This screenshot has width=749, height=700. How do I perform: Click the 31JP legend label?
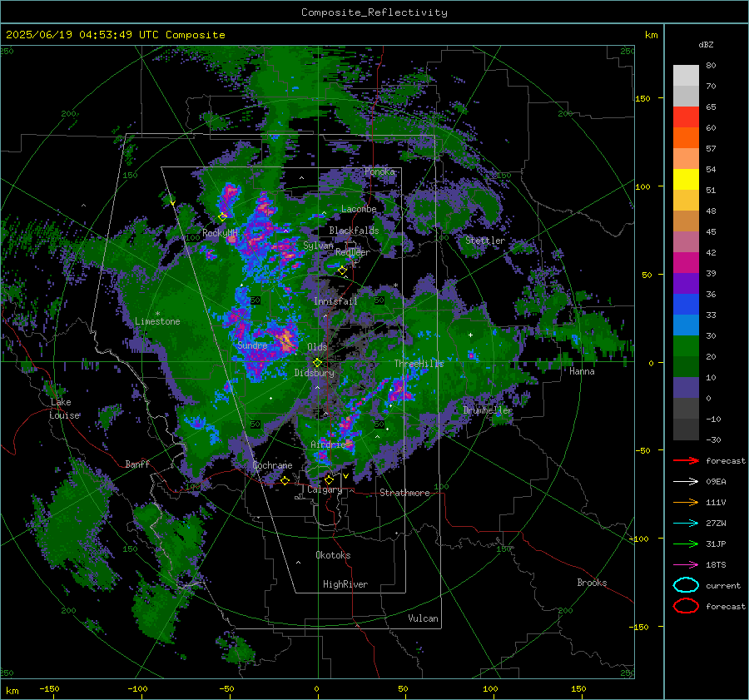point(716,544)
